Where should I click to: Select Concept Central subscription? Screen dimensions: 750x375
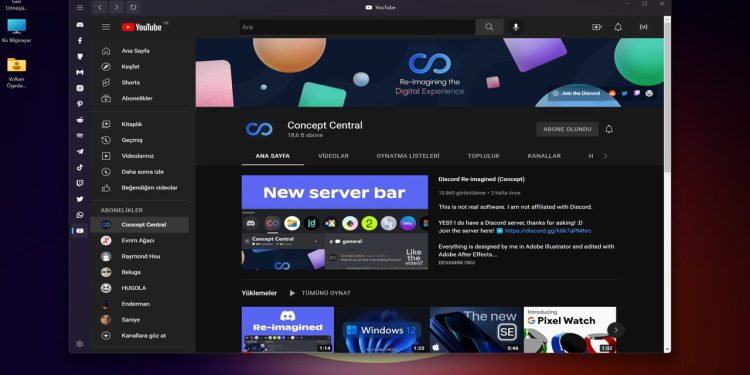click(x=140, y=224)
